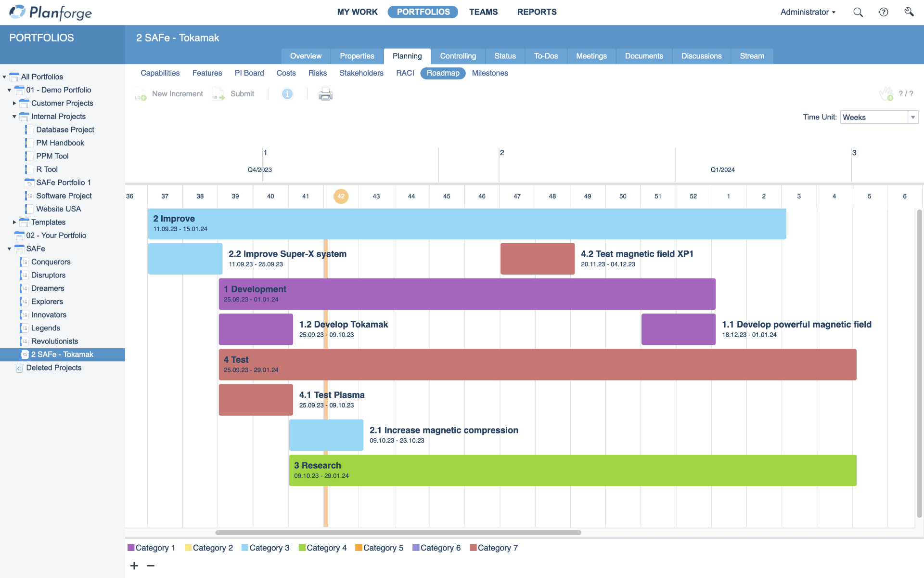924x578 pixels.
Task: Click the print icon in the roadmap toolbar
Action: click(325, 94)
